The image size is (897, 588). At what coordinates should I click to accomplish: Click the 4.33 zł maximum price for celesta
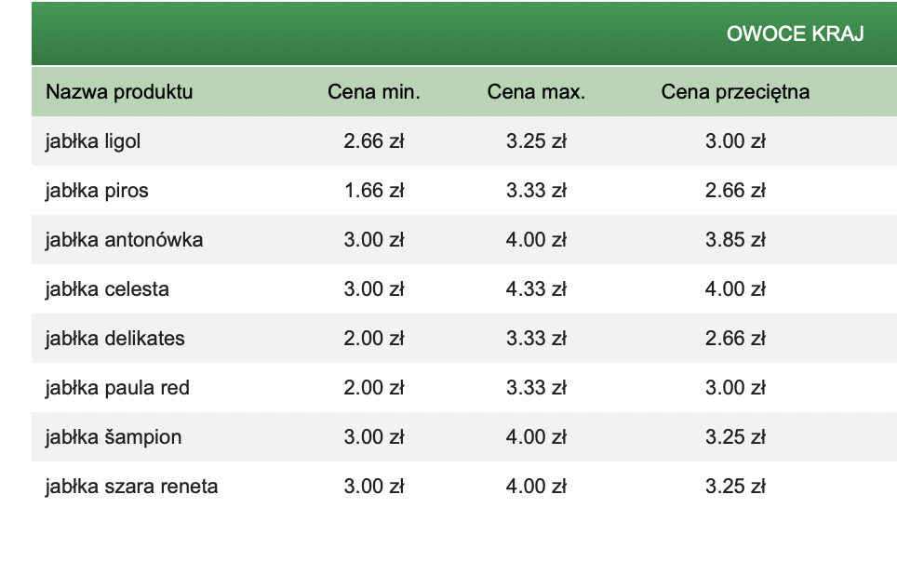point(536,288)
